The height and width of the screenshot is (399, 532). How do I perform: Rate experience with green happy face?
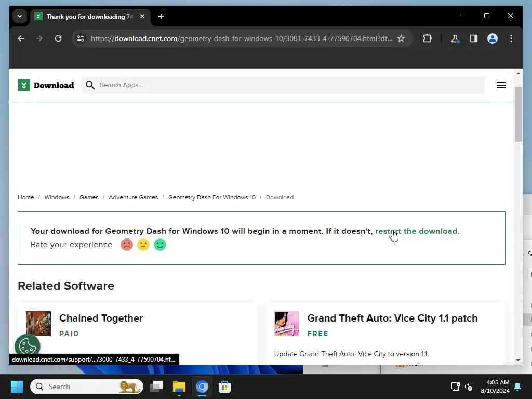[160, 245]
